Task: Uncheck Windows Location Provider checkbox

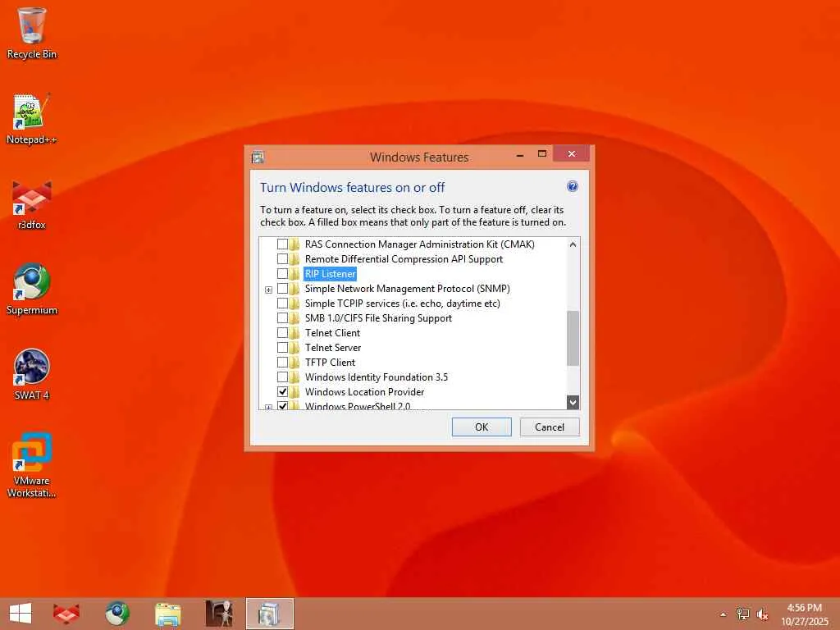Action: tap(282, 391)
